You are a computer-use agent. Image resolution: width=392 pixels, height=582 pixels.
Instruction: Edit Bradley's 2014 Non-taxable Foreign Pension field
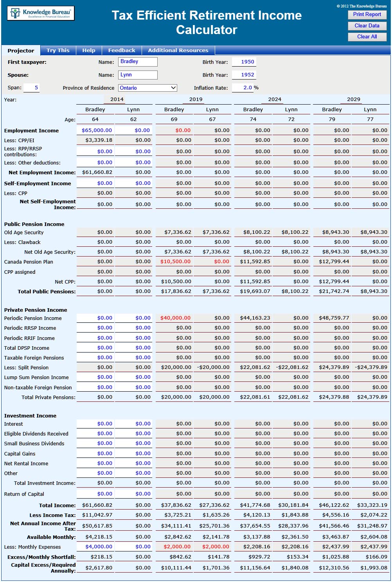click(95, 387)
